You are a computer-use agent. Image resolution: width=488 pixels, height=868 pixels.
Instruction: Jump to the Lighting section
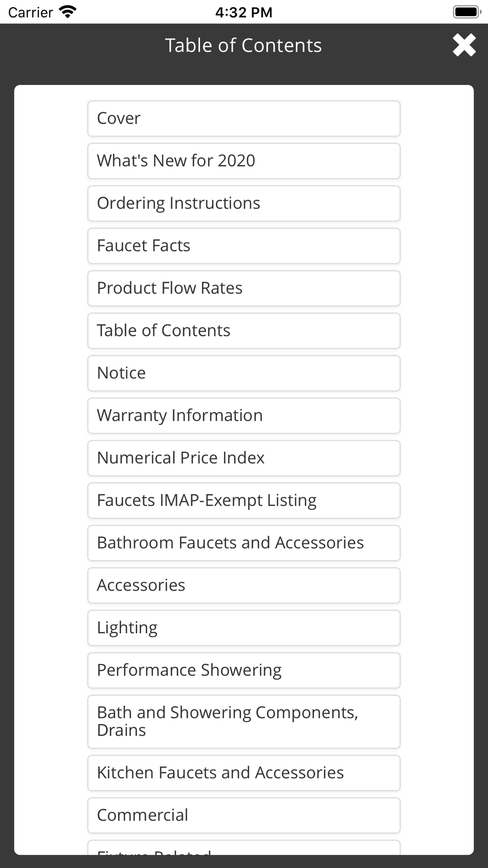(244, 628)
